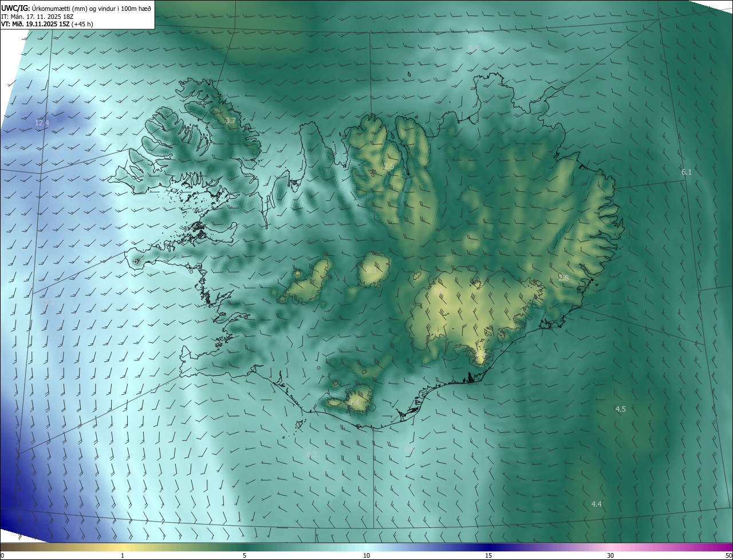
Task: Click the 4.4 value label near the bottom right
Action: (597, 504)
